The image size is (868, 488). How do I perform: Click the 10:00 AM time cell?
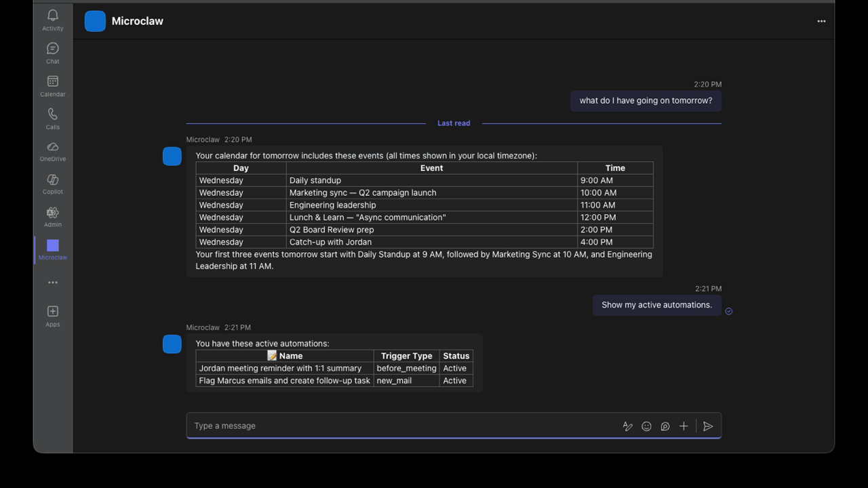pyautogui.click(x=615, y=192)
